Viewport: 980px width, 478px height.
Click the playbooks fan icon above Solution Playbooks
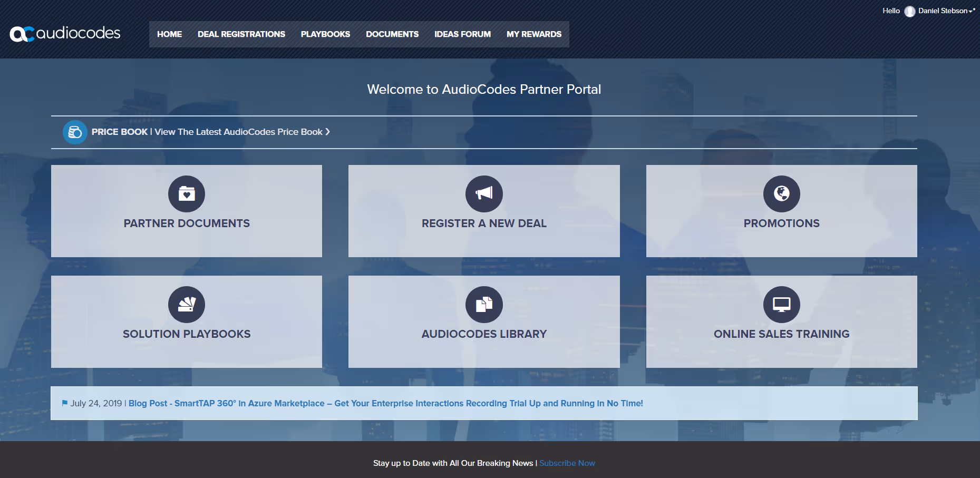point(186,304)
